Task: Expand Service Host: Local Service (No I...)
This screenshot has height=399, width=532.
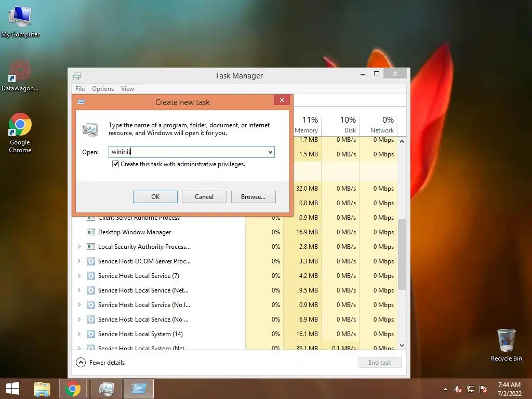Action: tap(79, 304)
